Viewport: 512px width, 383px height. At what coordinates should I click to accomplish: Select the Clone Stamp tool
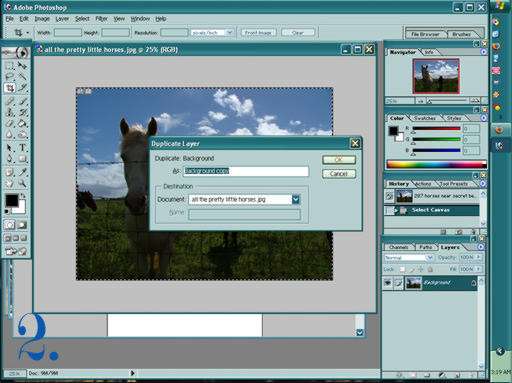[10, 112]
